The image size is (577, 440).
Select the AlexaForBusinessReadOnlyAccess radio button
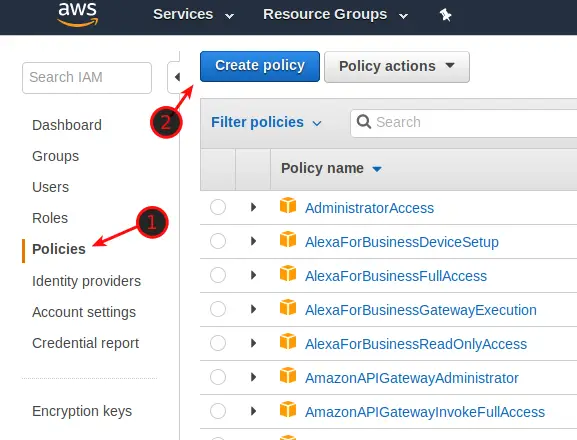218,343
